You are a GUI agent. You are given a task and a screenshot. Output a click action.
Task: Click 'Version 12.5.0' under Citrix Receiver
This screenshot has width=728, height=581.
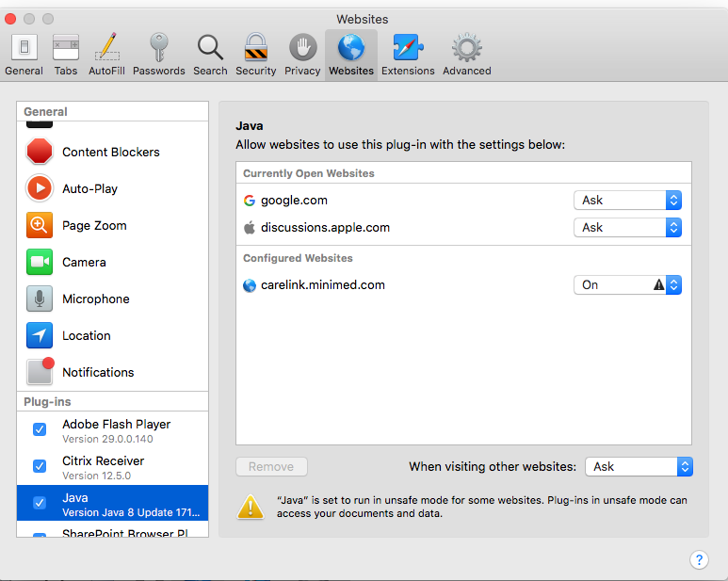click(x=97, y=476)
